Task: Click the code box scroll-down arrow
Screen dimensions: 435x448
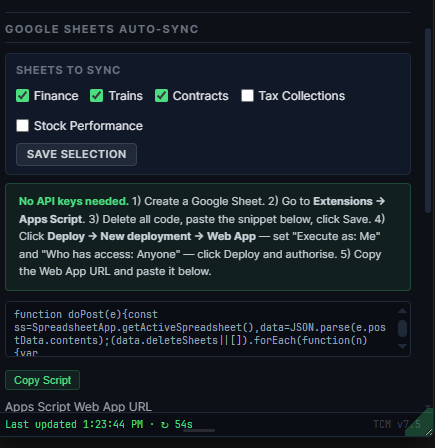Action: 402,347
